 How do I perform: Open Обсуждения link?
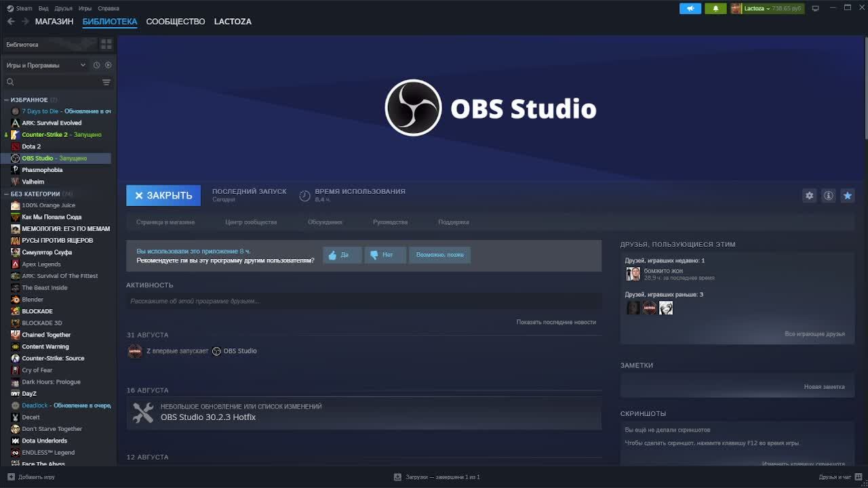coord(325,222)
